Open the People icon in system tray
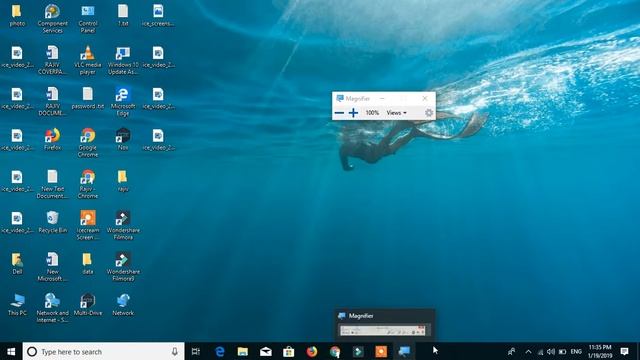This screenshot has height=360, width=640. pyautogui.click(x=511, y=351)
